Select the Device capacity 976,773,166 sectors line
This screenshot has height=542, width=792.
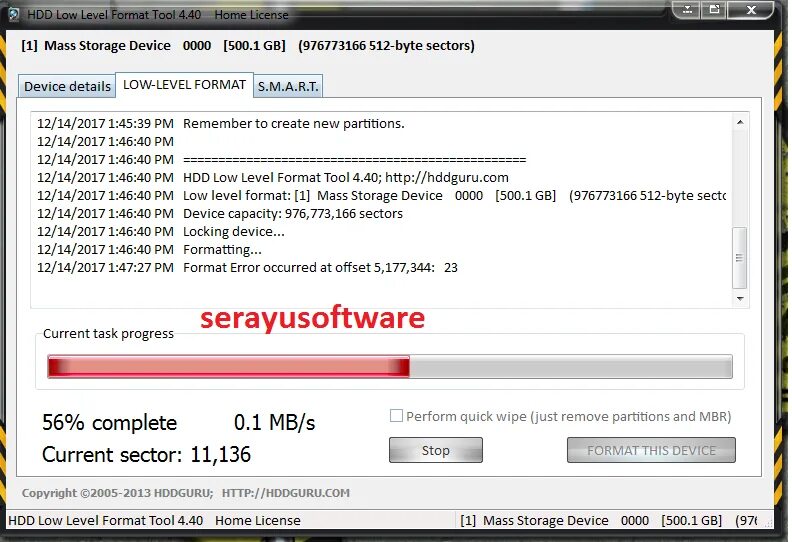click(220, 214)
